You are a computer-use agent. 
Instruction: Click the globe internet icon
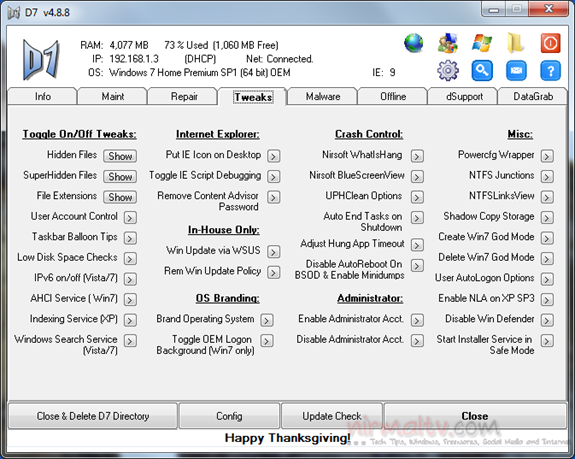pyautogui.click(x=414, y=43)
